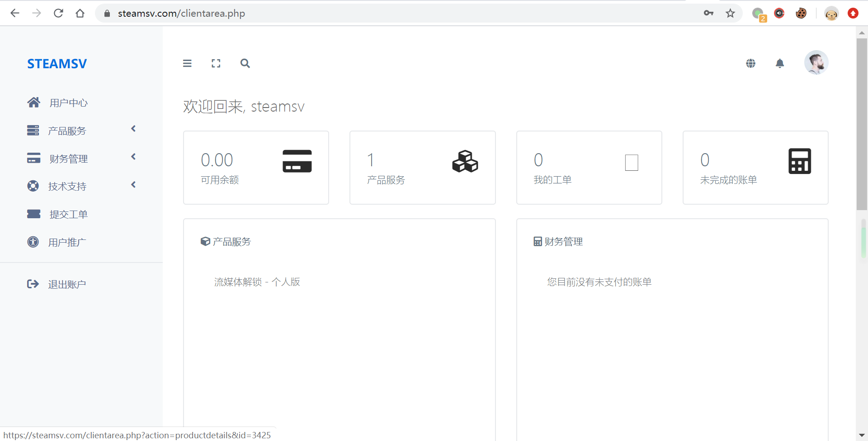Click the cubes icon in 产品服务 card
The image size is (868, 441).
click(x=465, y=161)
